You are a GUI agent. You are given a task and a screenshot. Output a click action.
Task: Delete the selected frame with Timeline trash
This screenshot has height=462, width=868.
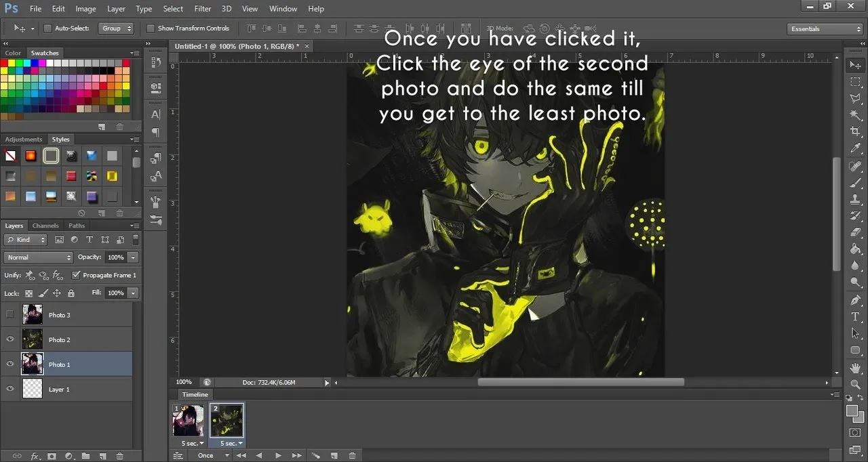(x=352, y=456)
